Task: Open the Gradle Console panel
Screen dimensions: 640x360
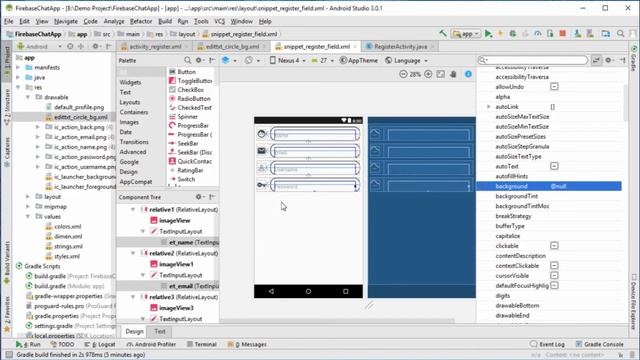Action: coord(599,344)
